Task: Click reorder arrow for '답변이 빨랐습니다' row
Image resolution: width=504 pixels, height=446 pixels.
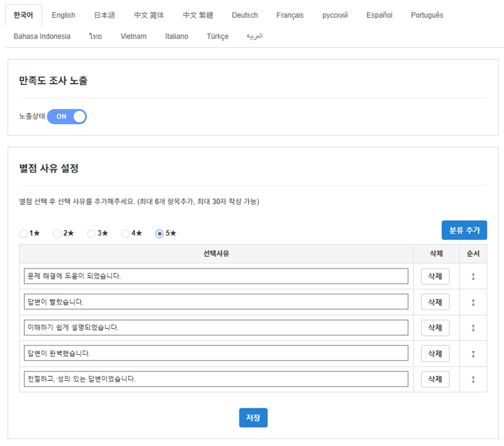Action: [473, 302]
